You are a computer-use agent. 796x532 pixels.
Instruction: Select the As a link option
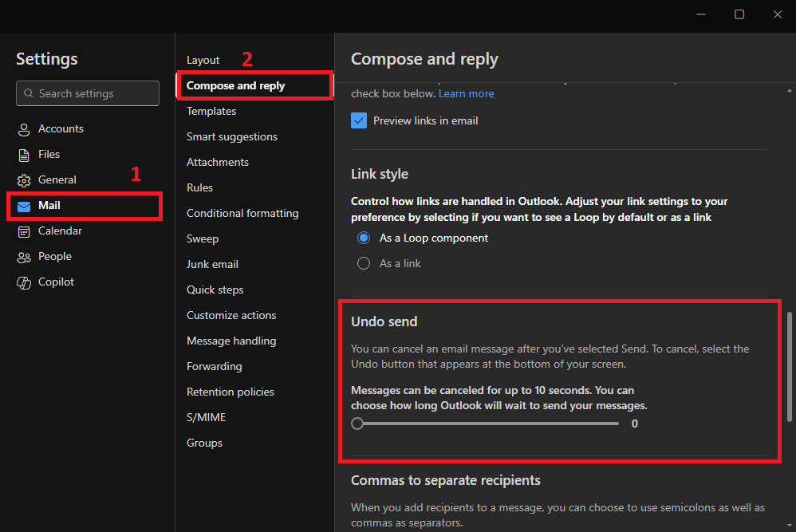(364, 263)
